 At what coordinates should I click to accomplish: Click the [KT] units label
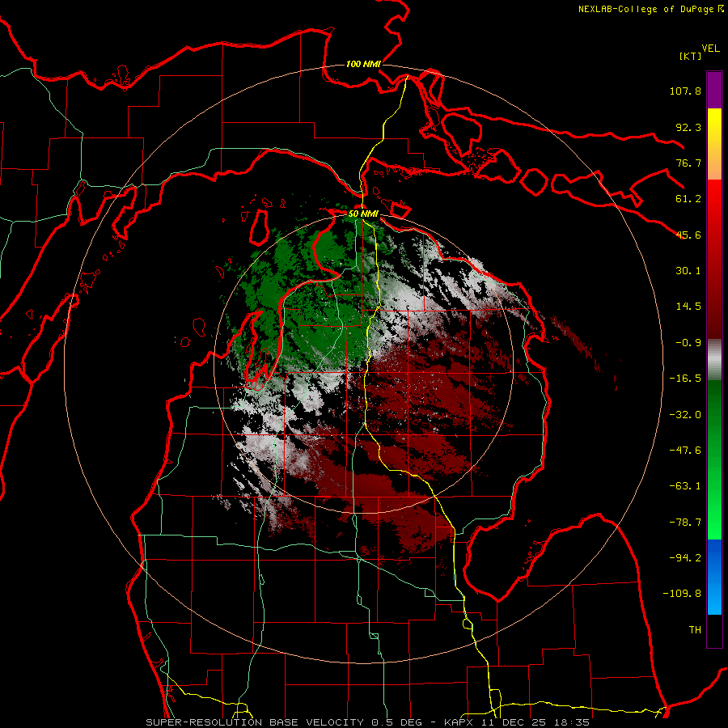(x=690, y=56)
